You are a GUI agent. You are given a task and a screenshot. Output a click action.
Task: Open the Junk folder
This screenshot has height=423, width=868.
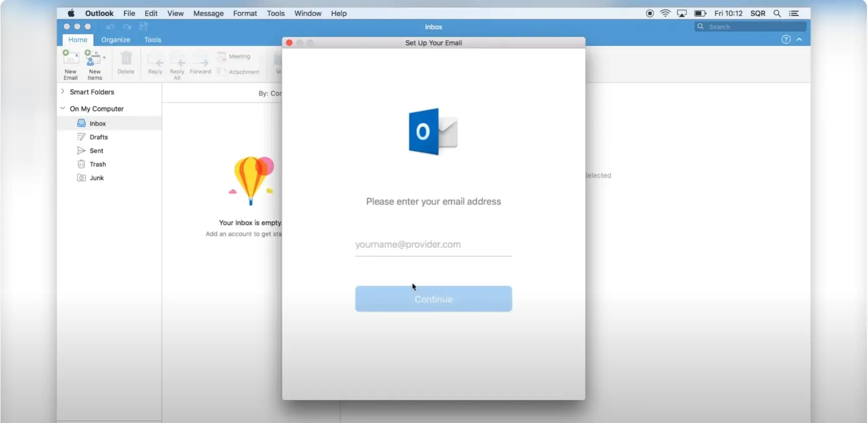click(97, 178)
